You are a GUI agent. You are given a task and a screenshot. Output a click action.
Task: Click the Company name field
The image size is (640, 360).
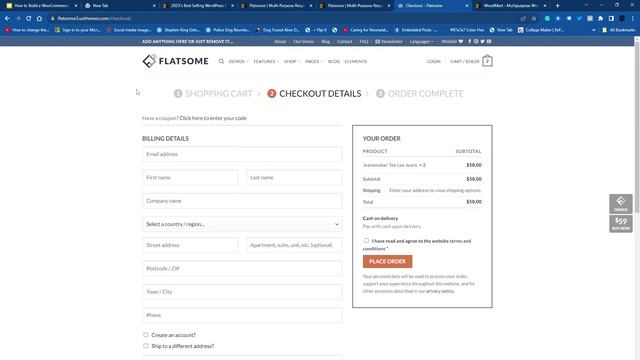click(x=242, y=201)
